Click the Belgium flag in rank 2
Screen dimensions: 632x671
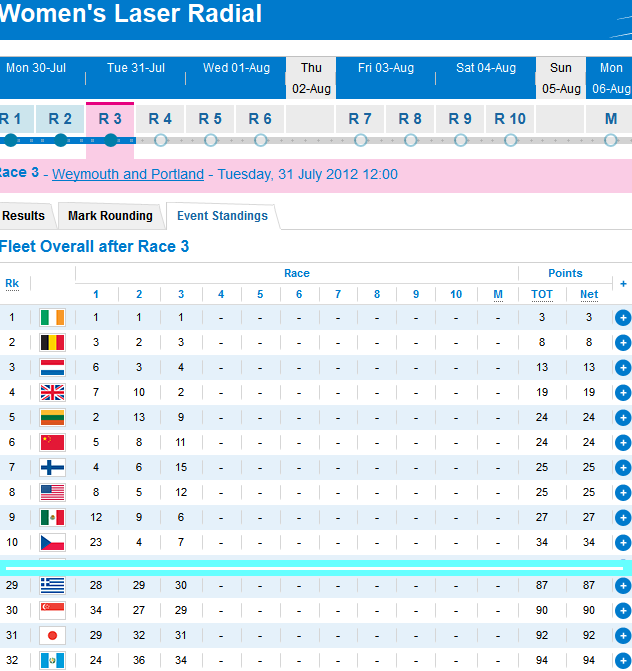click(x=52, y=343)
